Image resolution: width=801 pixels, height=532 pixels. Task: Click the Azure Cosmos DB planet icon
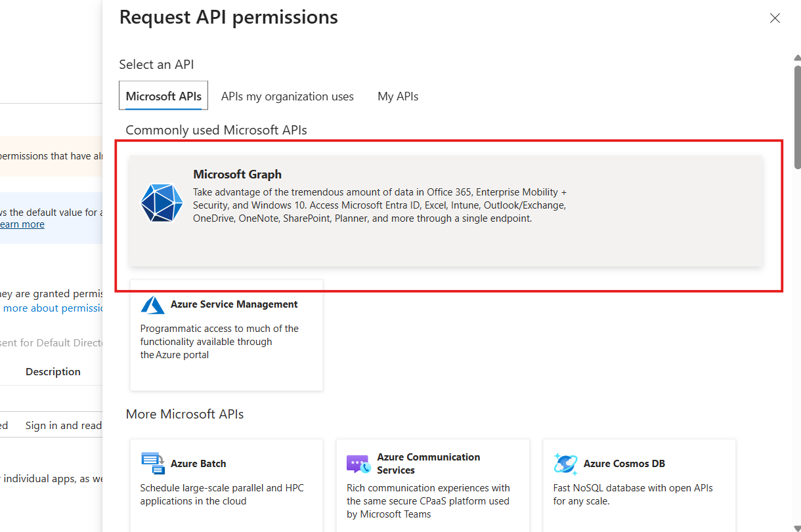point(565,464)
